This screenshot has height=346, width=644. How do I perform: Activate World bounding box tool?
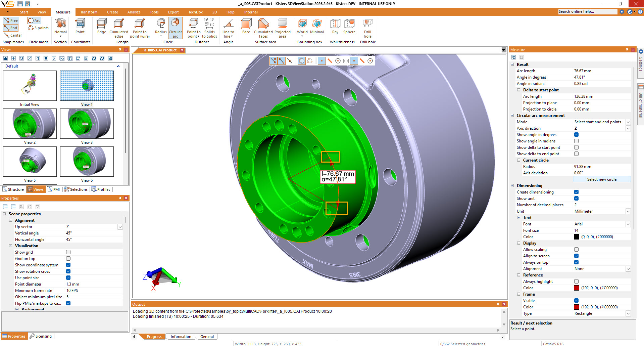302,26
